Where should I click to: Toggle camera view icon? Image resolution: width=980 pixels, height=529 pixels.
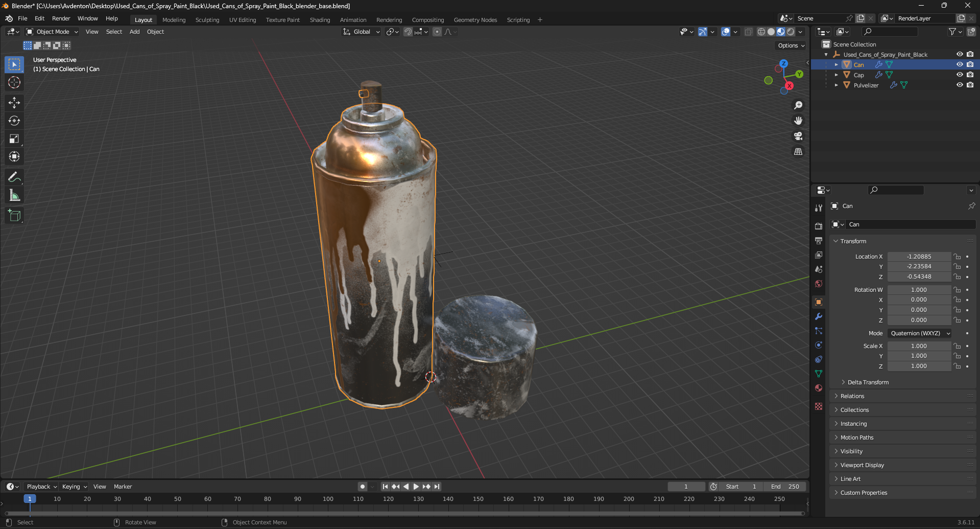(x=798, y=136)
